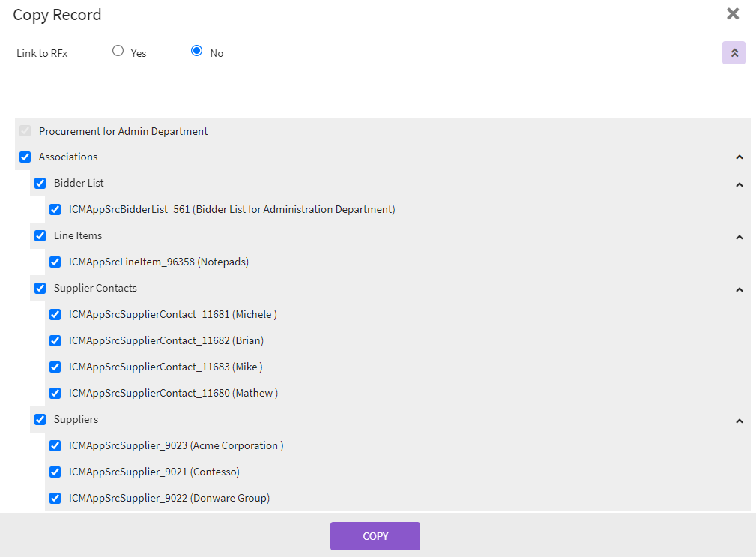Viewport: 756px width, 557px height.
Task: Select the Bidder List for Administration Department item
Action: coord(55,210)
